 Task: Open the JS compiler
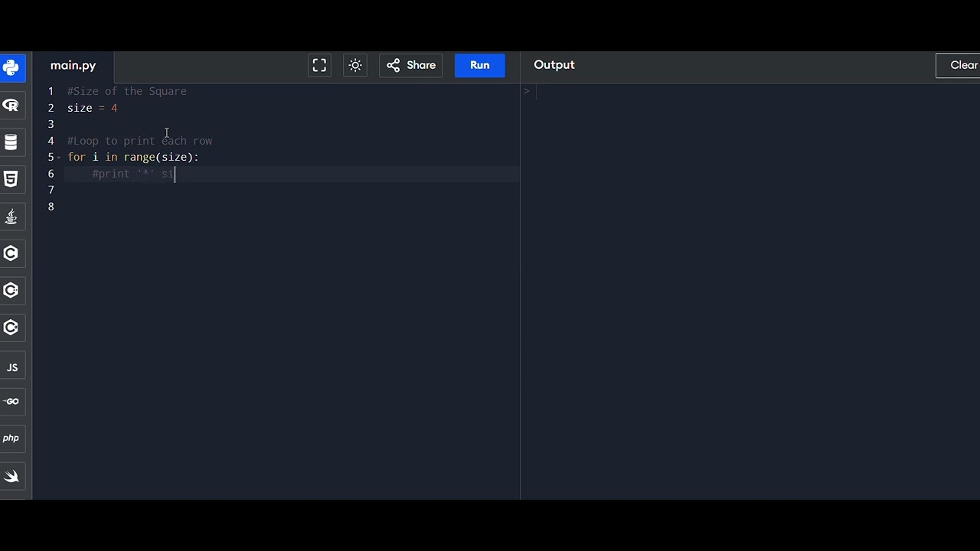point(11,367)
